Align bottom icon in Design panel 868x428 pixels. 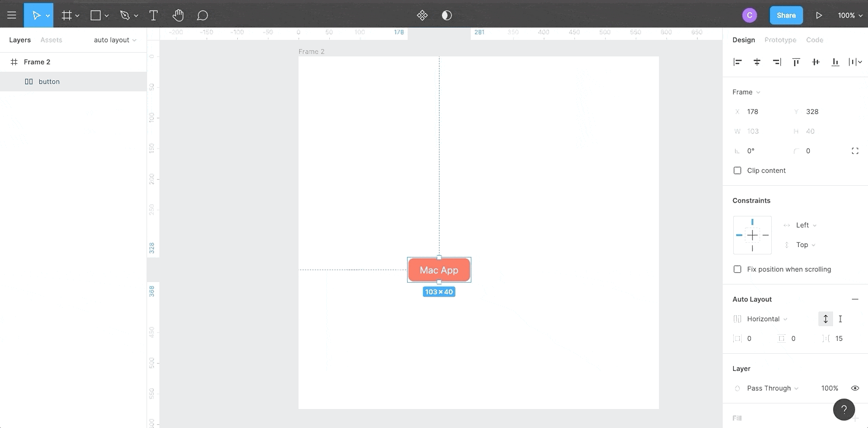[x=835, y=62]
